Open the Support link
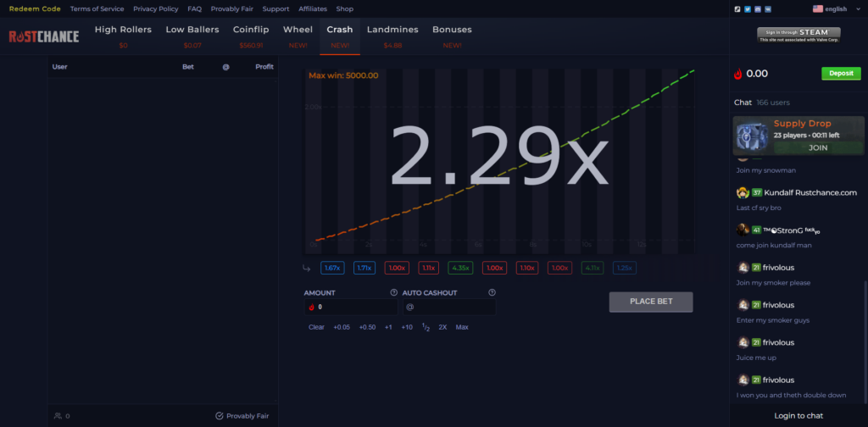The image size is (868, 427). click(275, 8)
